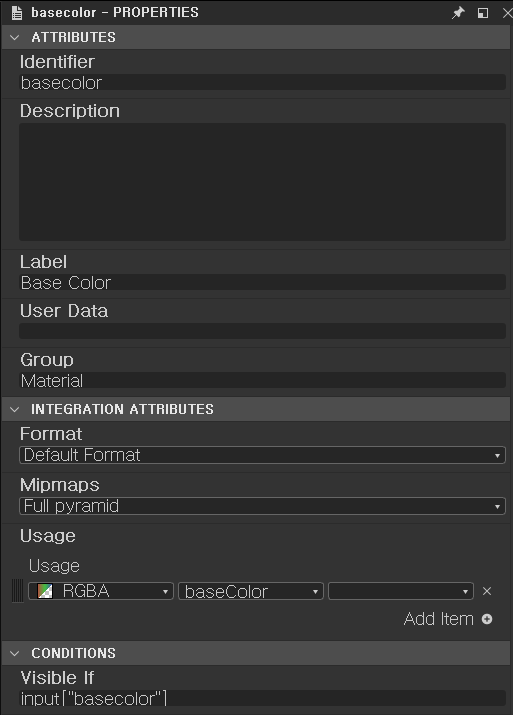Edit the Label field with Base Color
This screenshot has height=715, width=513.
click(262, 282)
